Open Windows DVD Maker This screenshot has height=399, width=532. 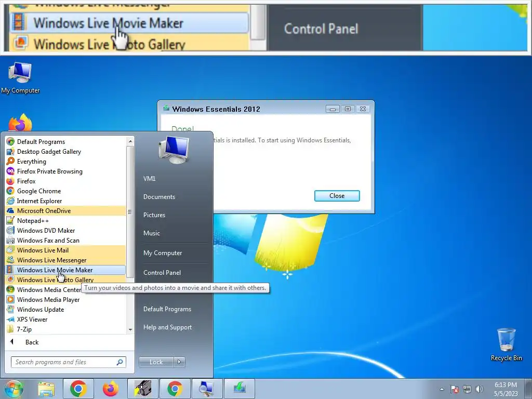coord(66,230)
